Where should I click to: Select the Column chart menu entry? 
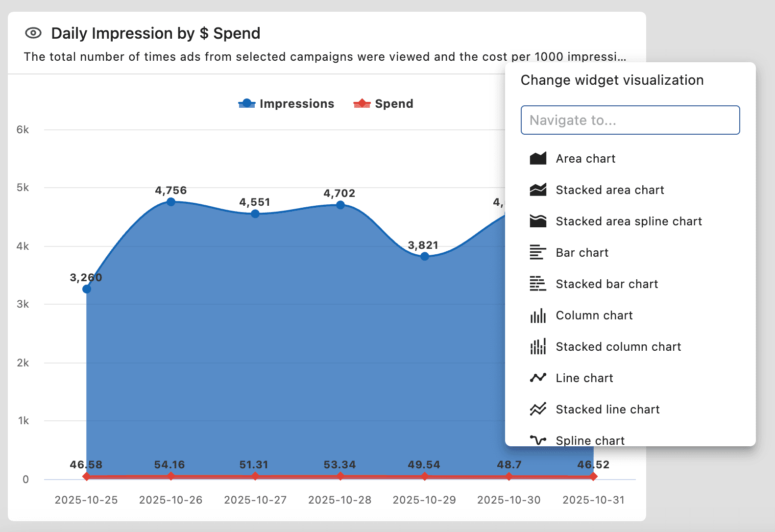[594, 315]
